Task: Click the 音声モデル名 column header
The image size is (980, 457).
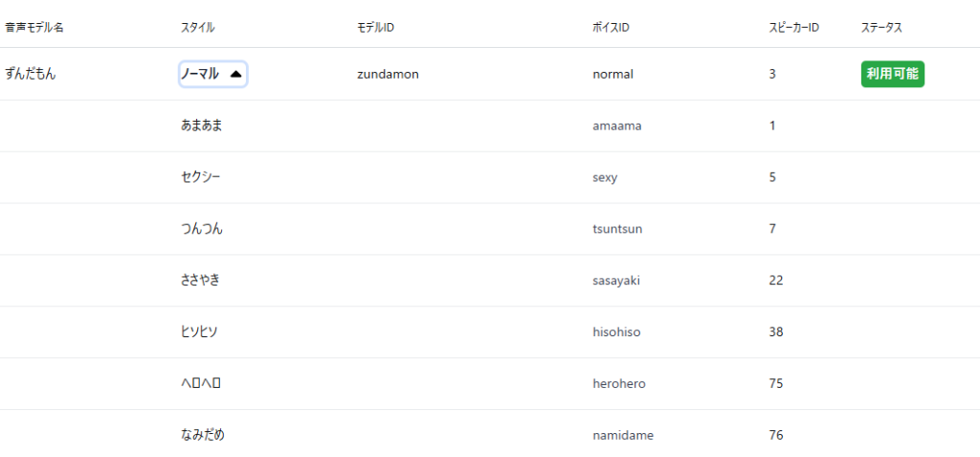Action: pos(34,28)
